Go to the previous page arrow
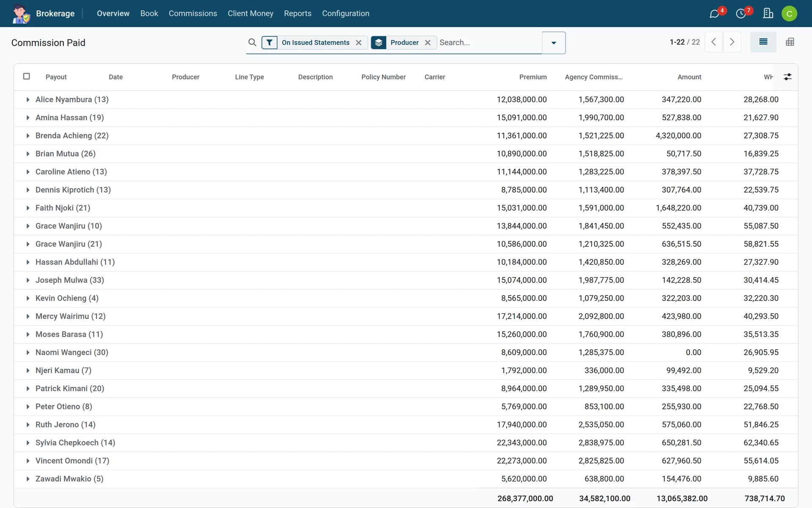Image resolution: width=812 pixels, height=508 pixels. click(x=714, y=42)
